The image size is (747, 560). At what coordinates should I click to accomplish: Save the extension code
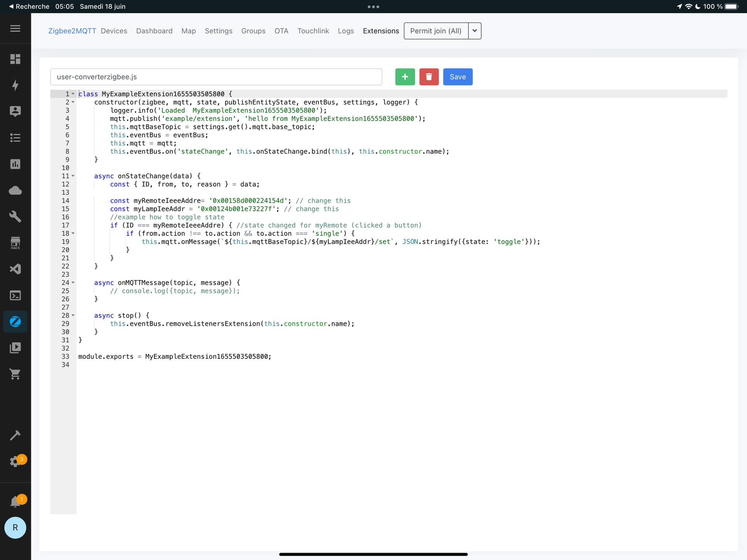(x=458, y=77)
